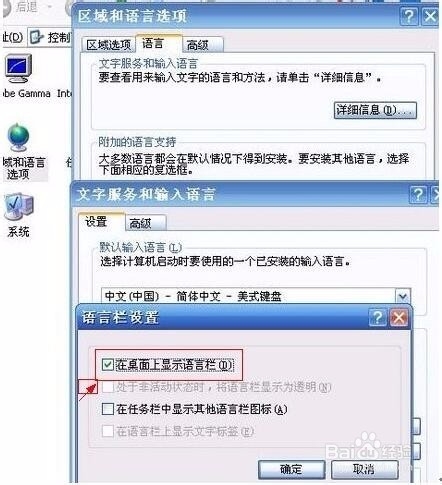The width and height of the screenshot is (442, 485).
Task: Toggle 在语言栏上显示文字标签 checkbox
Action: pos(108,431)
